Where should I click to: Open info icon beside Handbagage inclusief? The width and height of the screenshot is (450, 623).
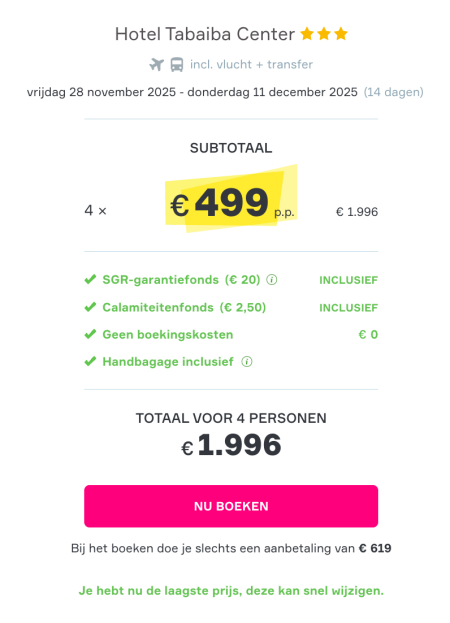tap(247, 362)
